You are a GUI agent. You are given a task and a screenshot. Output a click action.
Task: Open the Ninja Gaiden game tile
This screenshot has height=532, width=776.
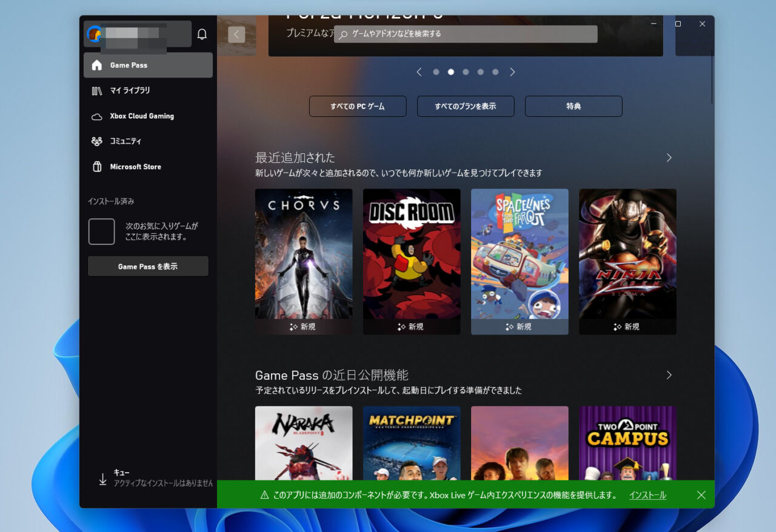coord(627,262)
